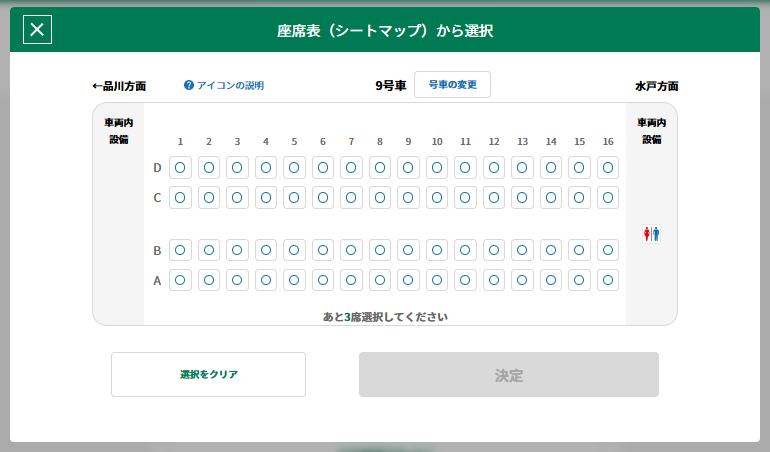770x452 pixels.
Task: Select seat 14A
Action: (x=551, y=280)
